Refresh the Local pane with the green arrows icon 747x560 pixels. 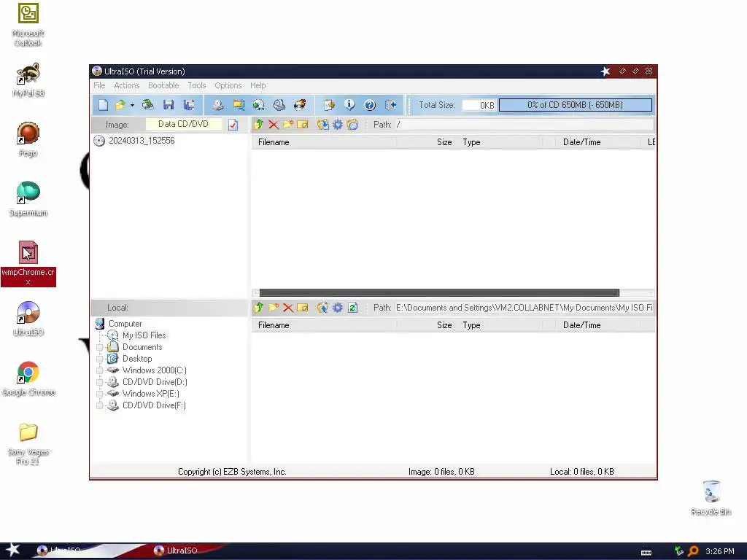point(352,308)
